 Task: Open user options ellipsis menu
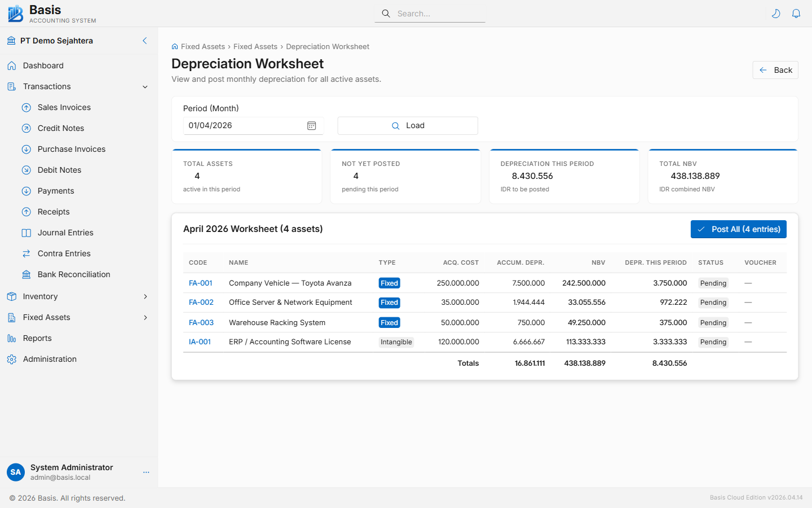(x=146, y=472)
